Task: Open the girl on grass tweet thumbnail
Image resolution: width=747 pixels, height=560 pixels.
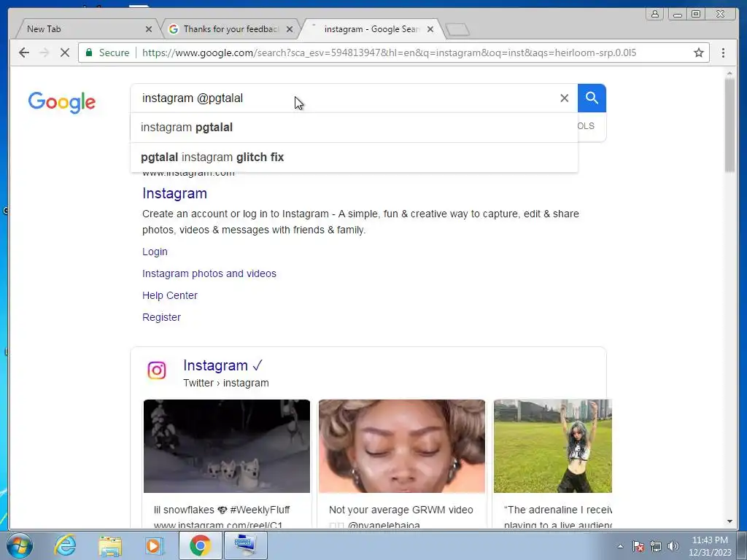Action: click(x=553, y=446)
